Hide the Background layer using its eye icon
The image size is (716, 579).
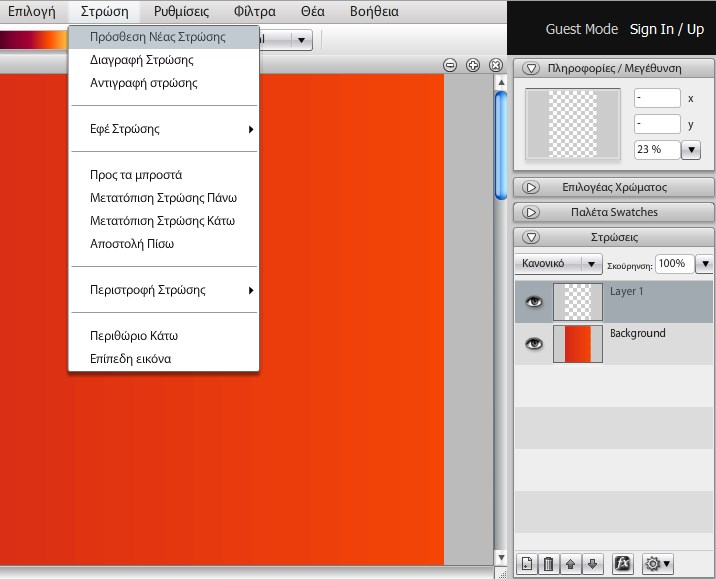[x=534, y=343]
